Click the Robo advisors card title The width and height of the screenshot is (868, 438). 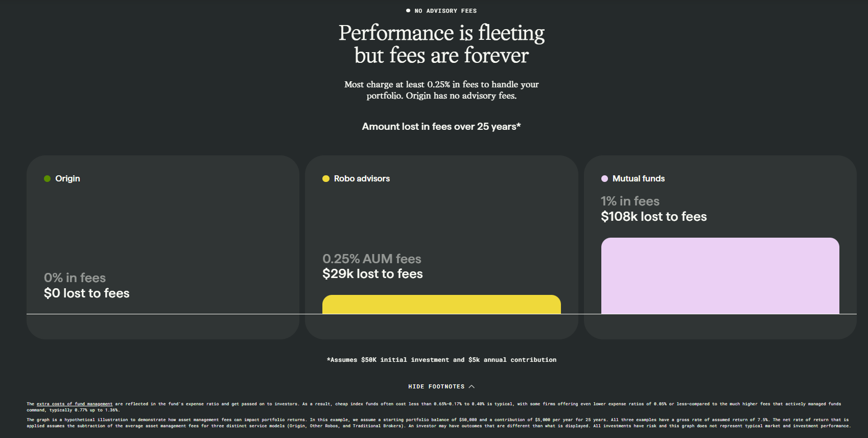point(362,178)
